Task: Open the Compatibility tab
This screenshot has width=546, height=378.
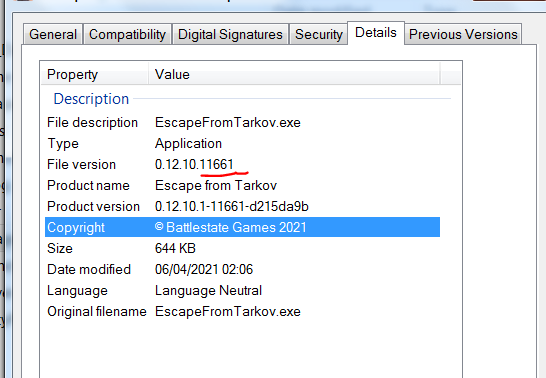Action: tap(127, 34)
